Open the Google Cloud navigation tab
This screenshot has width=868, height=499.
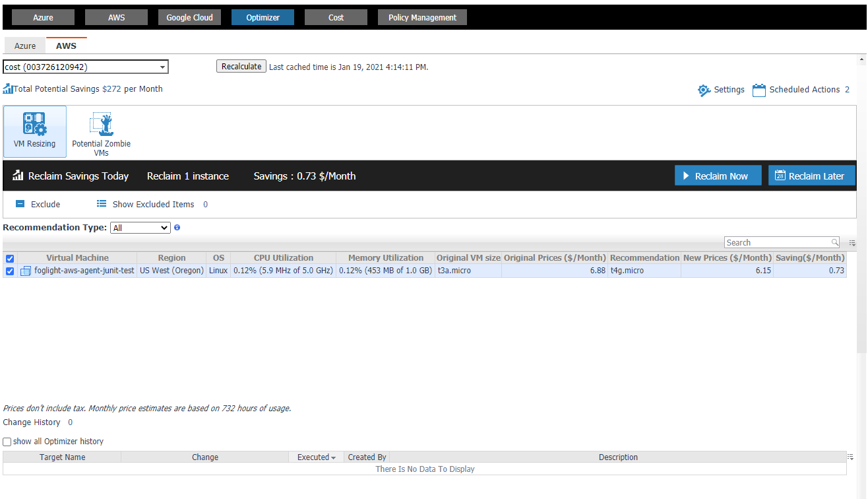pyautogui.click(x=189, y=17)
